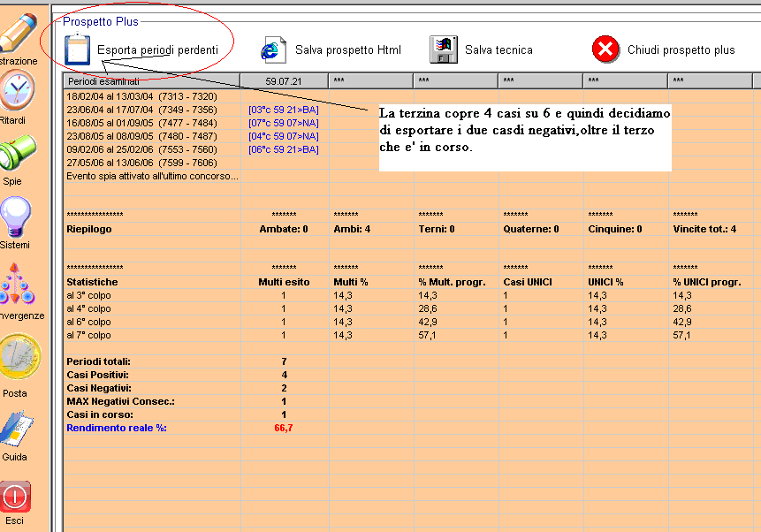
Task: Open the Convergenze arrows icon
Action: [17, 284]
